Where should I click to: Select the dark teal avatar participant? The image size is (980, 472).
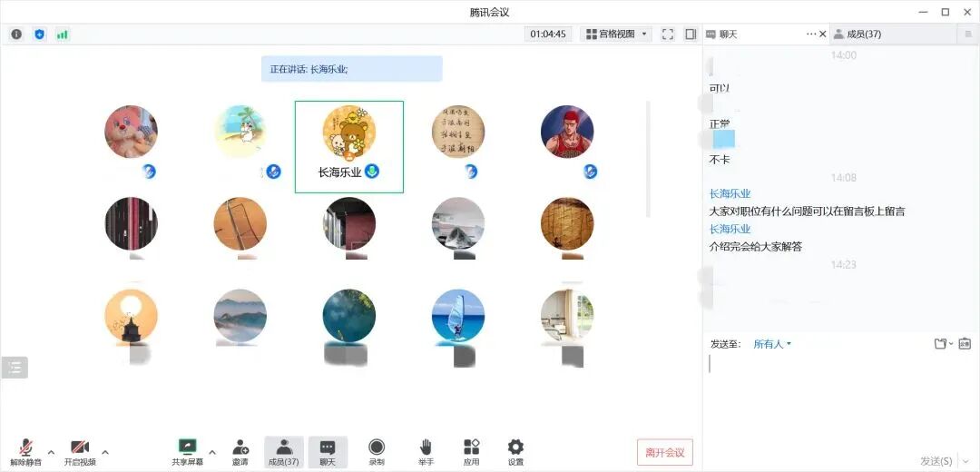349,315
